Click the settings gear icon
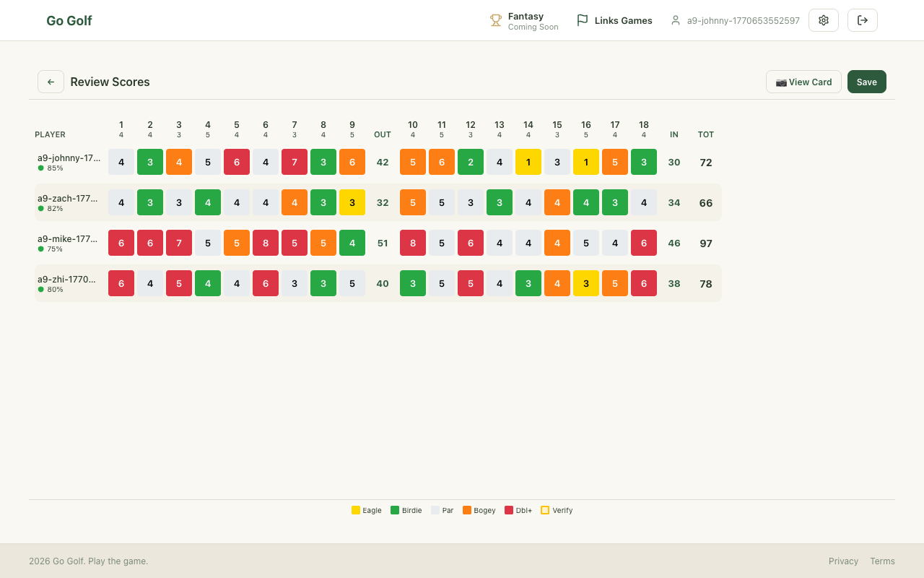Viewport: 924px width, 578px height. point(823,20)
